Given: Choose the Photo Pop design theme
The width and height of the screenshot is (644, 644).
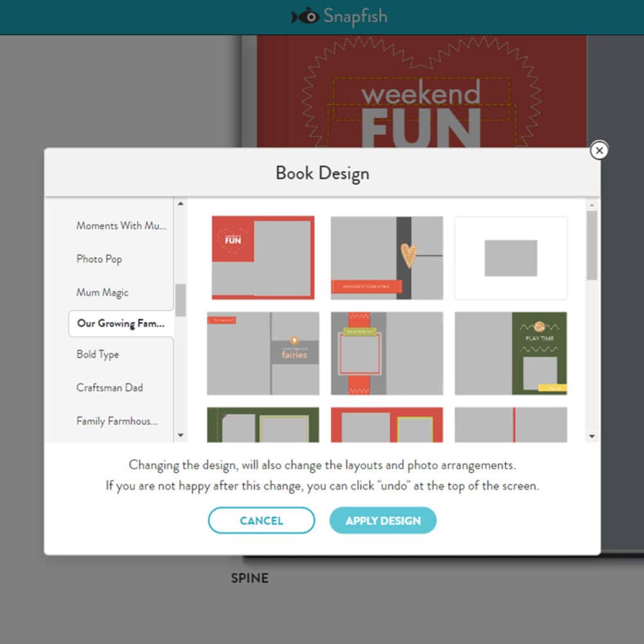Looking at the screenshot, I should point(99,259).
